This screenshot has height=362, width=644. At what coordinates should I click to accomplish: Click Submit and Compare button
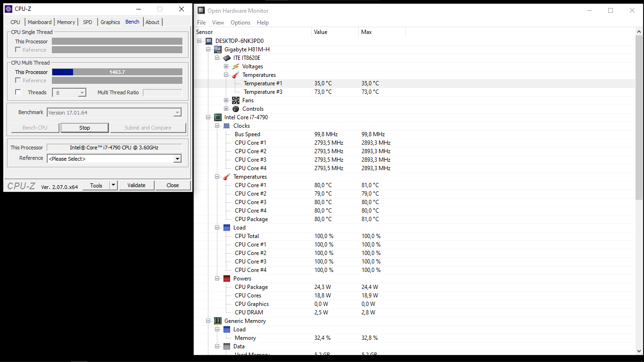point(148,128)
